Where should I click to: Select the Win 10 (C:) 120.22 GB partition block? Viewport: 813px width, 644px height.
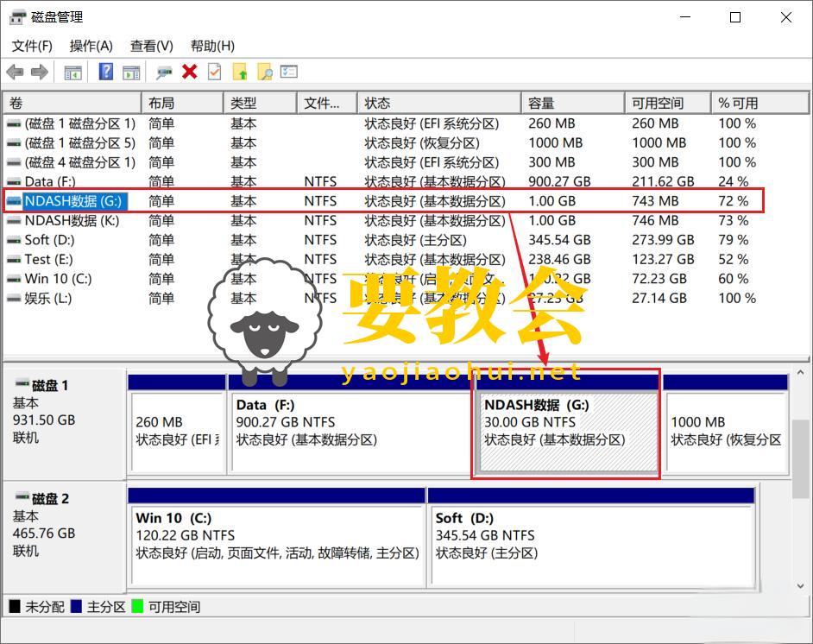277,537
